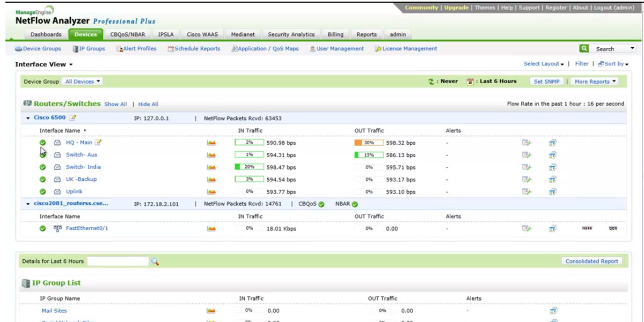Image resolution: width=644 pixels, height=322 pixels.
Task: Open the report icon for Switch- Aus row
Action: (x=528, y=155)
